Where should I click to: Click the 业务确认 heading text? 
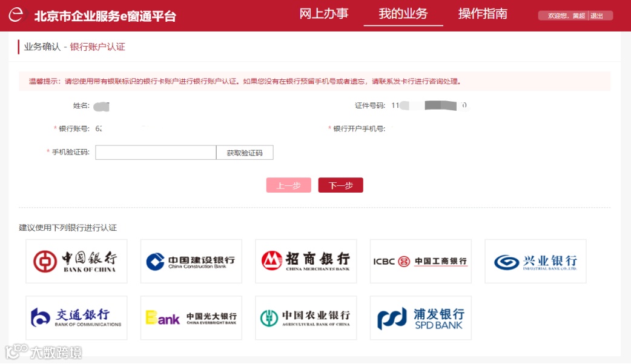(42, 47)
